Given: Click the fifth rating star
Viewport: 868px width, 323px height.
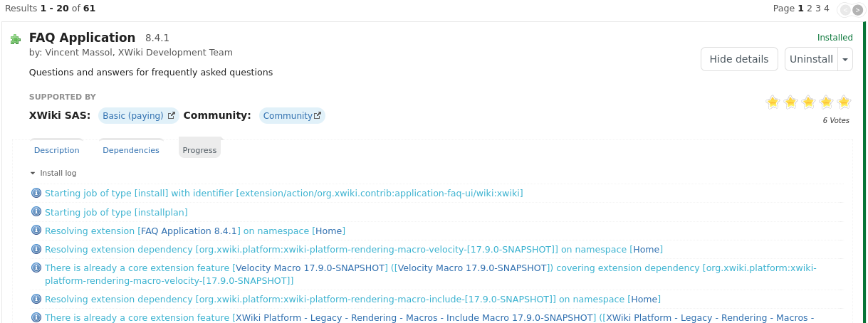Looking at the screenshot, I should click(x=844, y=102).
